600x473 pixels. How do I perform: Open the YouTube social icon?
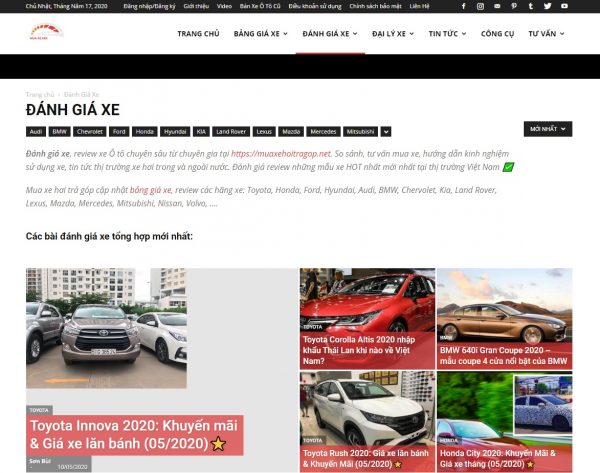[x=563, y=6]
